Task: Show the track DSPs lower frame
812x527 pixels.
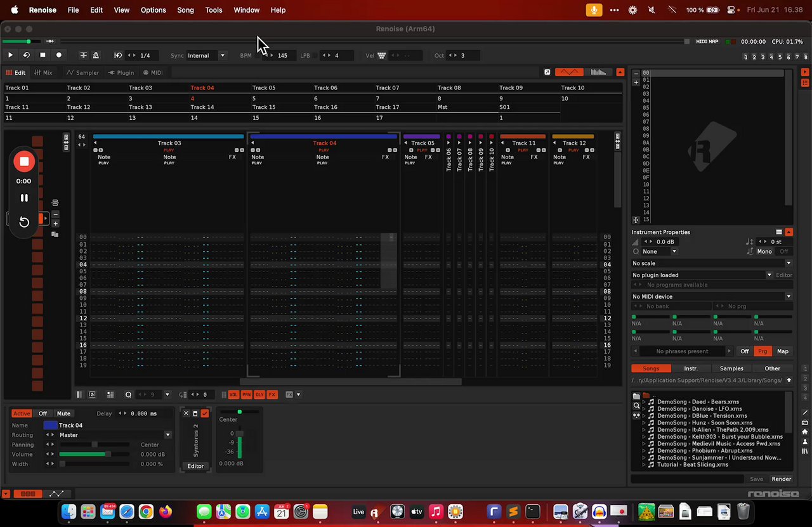Action: (x=27, y=493)
